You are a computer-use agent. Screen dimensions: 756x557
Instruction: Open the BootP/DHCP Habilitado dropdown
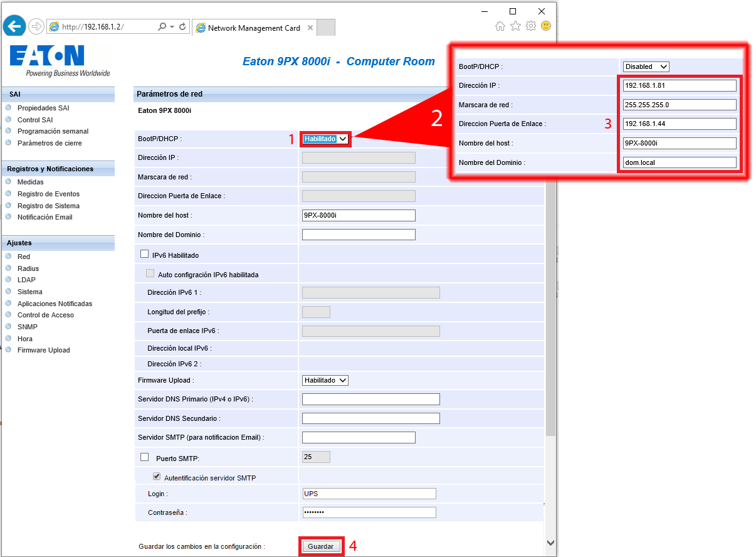[x=325, y=139]
